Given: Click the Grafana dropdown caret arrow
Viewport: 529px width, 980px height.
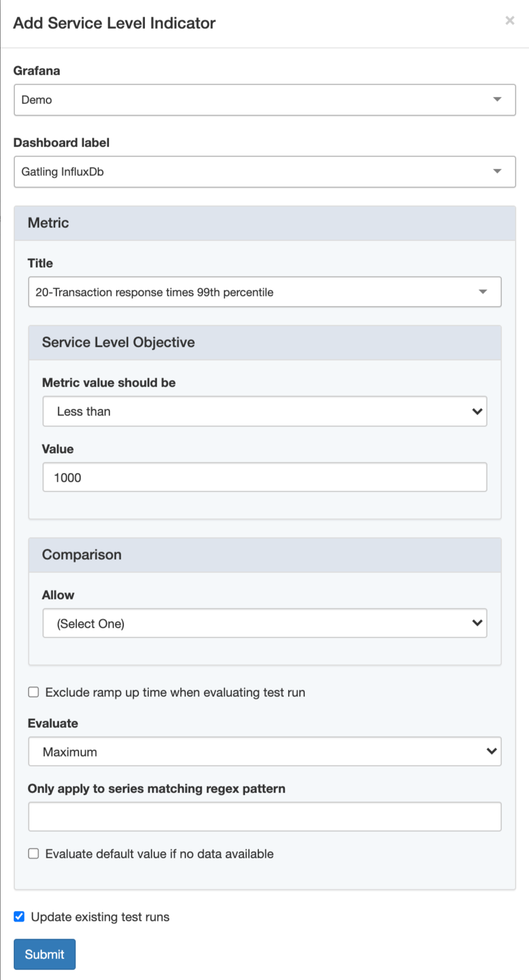Looking at the screenshot, I should point(497,100).
